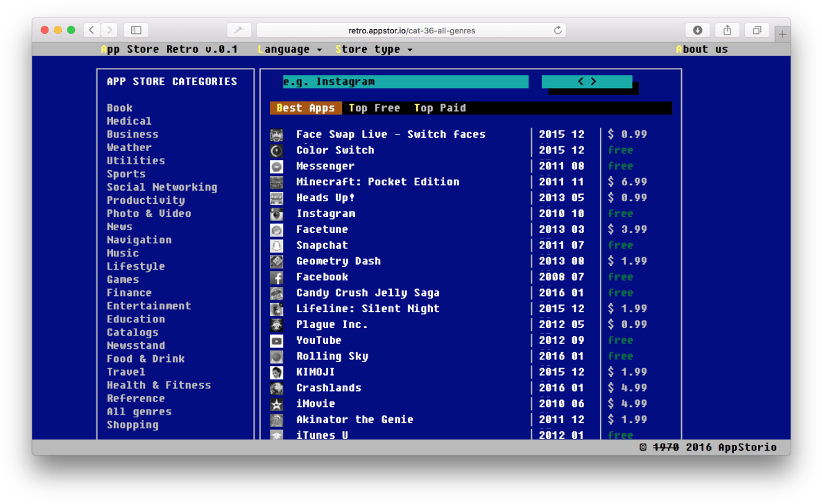This screenshot has width=822, height=504.
Task: Reload the page with the refresh icon
Action: point(558,31)
